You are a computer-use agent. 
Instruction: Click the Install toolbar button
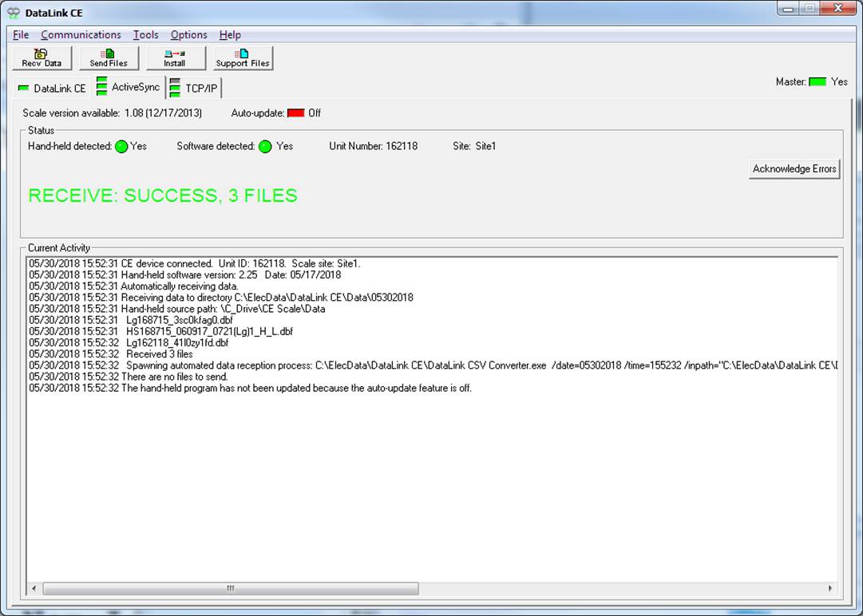click(175, 57)
